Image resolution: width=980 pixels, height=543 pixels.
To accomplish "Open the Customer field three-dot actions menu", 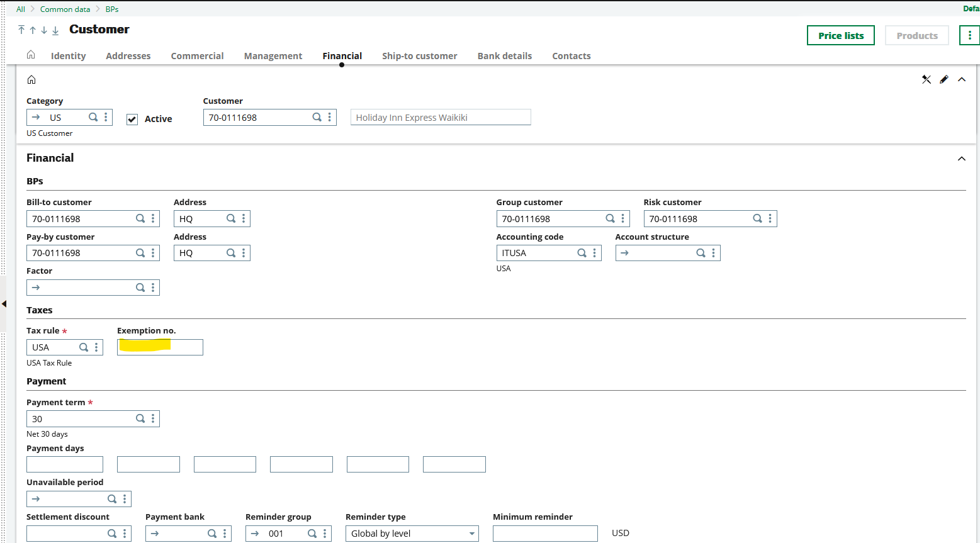I will tap(329, 117).
